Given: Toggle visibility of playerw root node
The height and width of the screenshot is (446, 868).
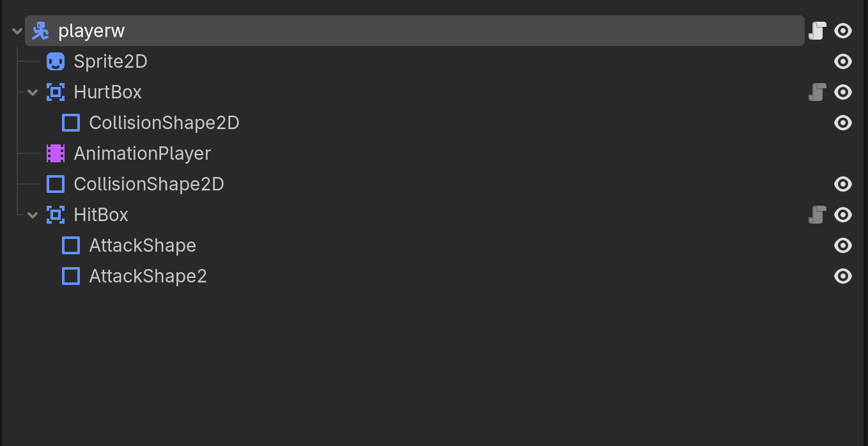Looking at the screenshot, I should click(843, 31).
